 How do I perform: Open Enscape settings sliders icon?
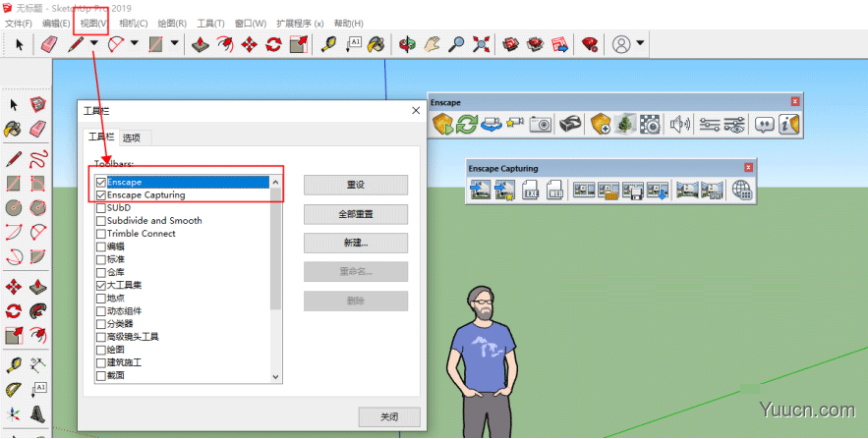click(709, 124)
